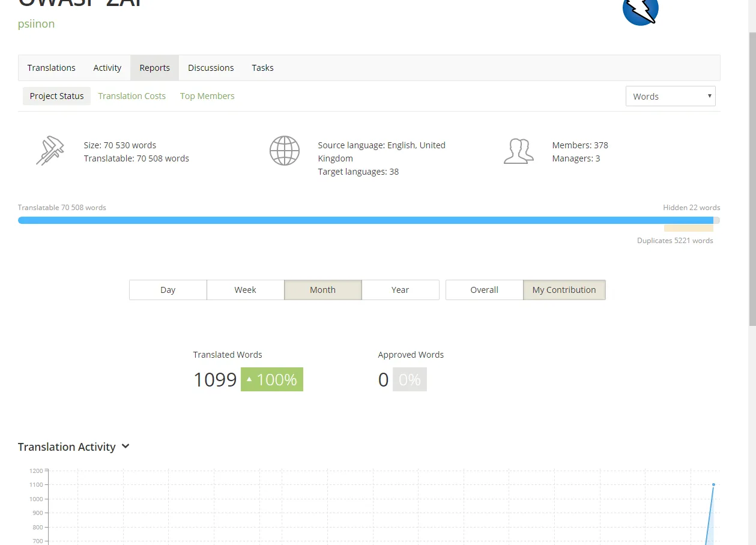Viewport: 756px width, 545px height.
Task: Switch to My Contribution statistics
Action: 564,290
